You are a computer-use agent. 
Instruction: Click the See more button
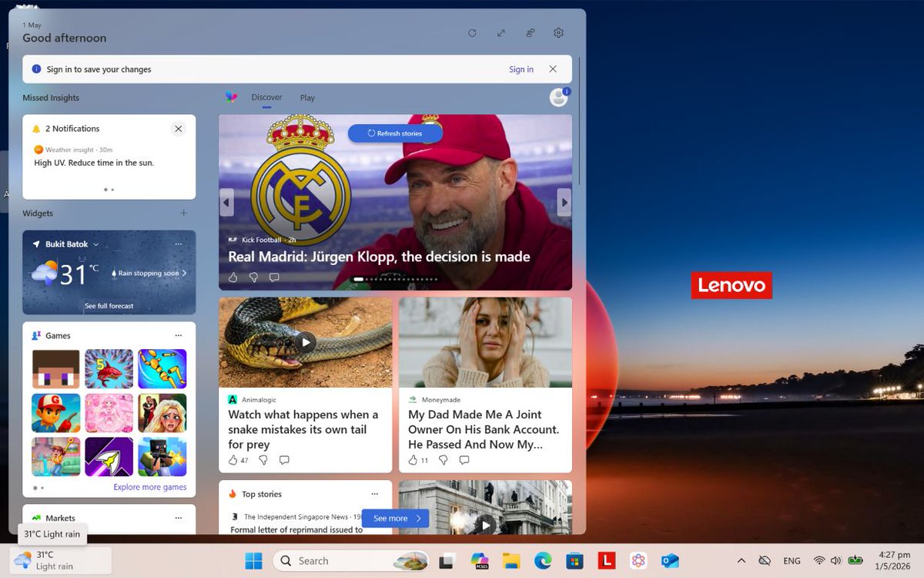395,519
